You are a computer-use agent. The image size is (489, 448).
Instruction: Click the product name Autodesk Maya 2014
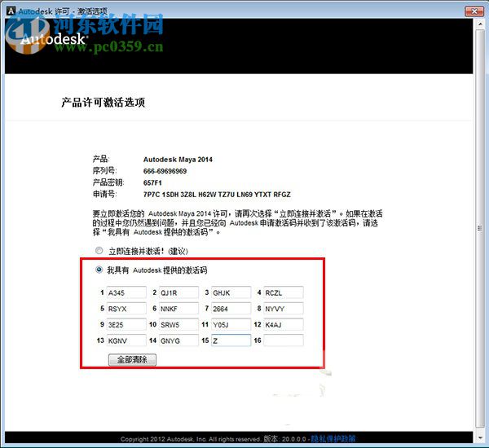coord(178,160)
